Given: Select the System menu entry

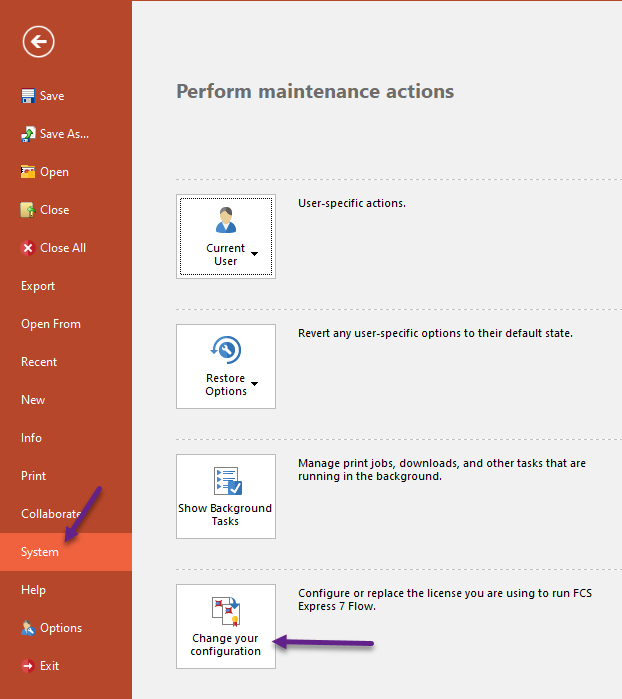Looking at the screenshot, I should point(40,552).
